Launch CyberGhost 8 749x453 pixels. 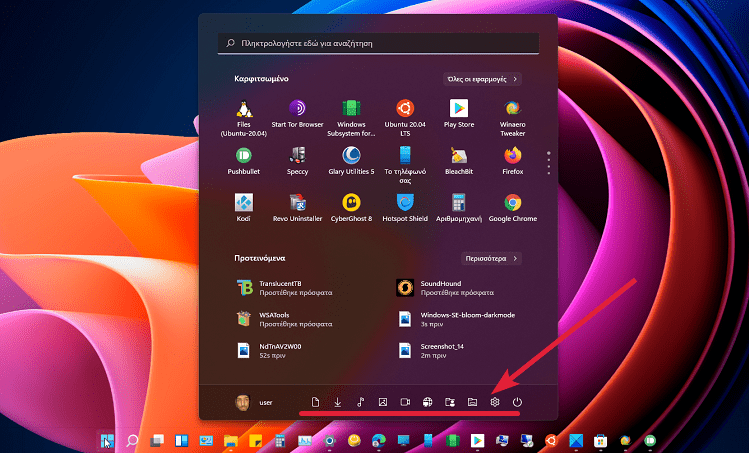click(x=351, y=208)
